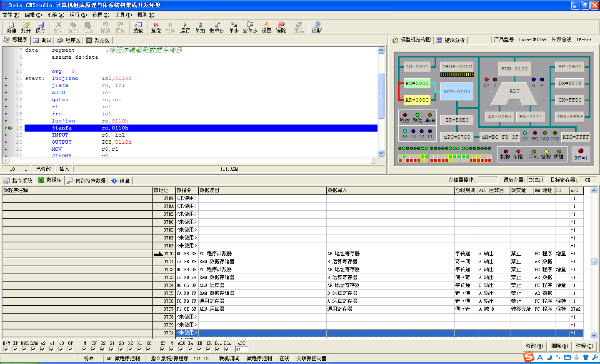The image size is (600, 364).
Task: Click the uPC value input field
Action: (x=242, y=349)
